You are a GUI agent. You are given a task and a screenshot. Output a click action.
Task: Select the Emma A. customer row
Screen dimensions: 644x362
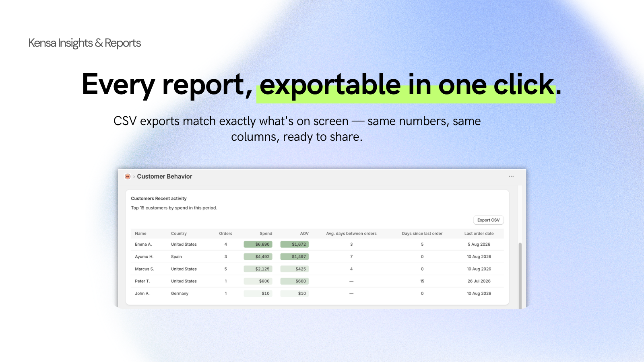click(317, 244)
